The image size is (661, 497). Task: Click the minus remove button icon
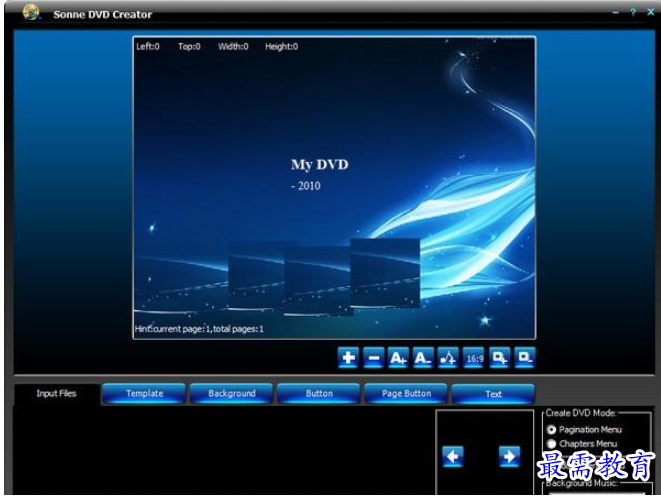pyautogui.click(x=373, y=358)
